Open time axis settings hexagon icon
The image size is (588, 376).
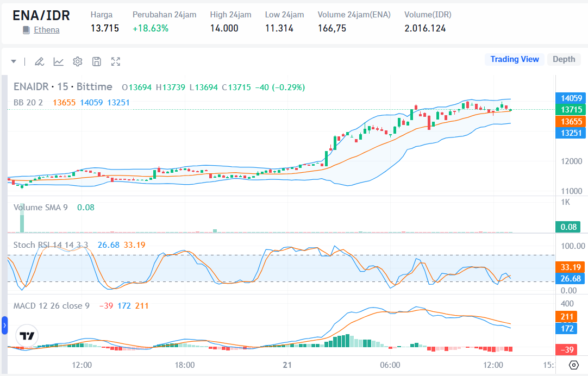(574, 365)
